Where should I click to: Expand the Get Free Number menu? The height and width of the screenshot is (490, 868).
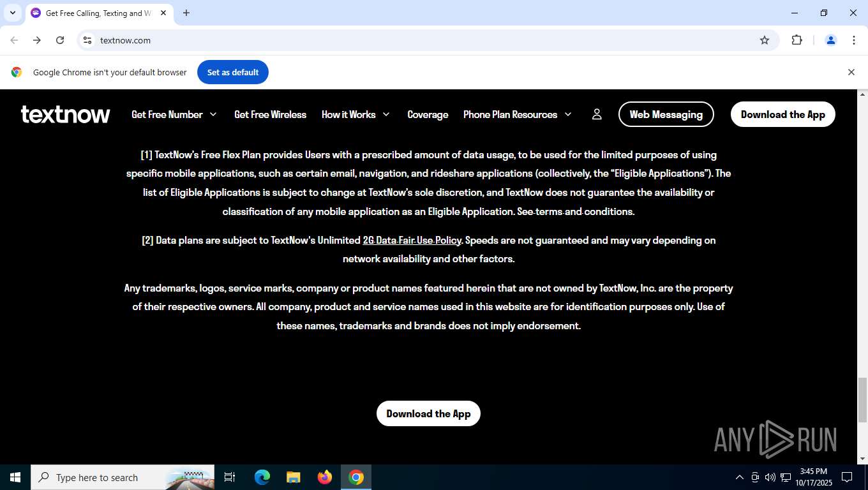click(174, 114)
